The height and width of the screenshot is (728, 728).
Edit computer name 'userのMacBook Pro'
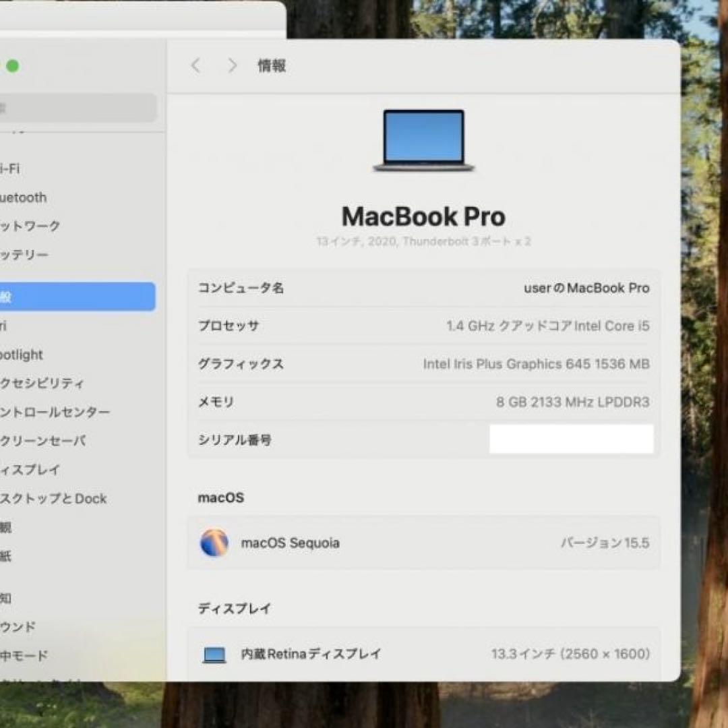click(x=586, y=288)
